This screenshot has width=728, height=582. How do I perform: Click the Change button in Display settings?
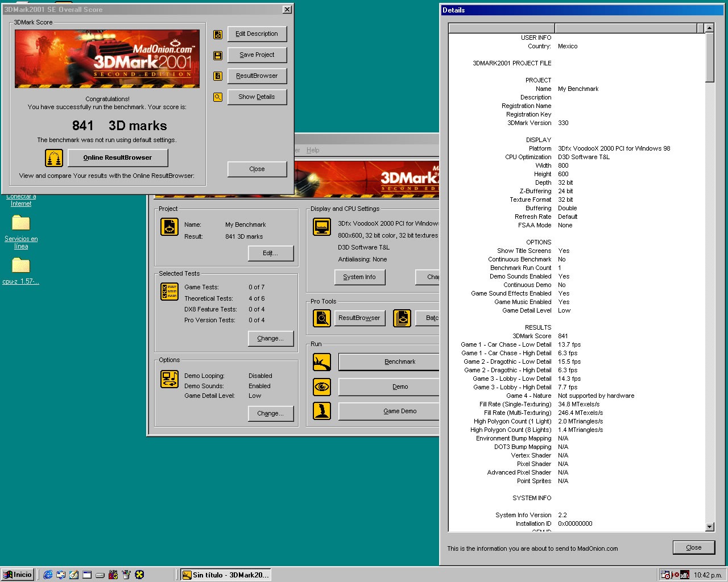coord(427,277)
